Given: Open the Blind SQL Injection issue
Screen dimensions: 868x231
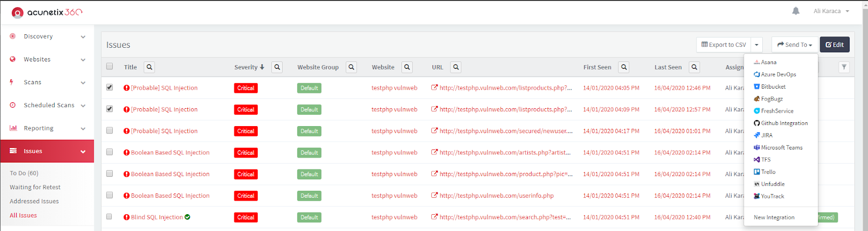Looking at the screenshot, I should coord(157,217).
